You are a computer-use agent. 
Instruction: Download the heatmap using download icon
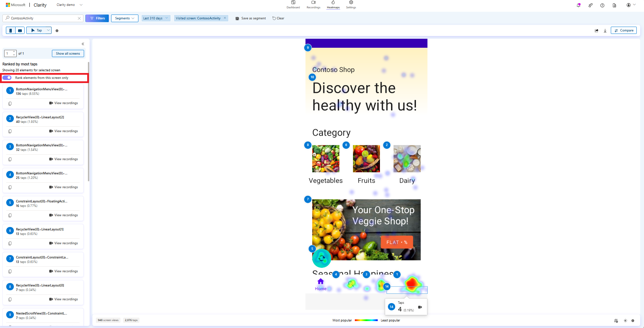[605, 30]
